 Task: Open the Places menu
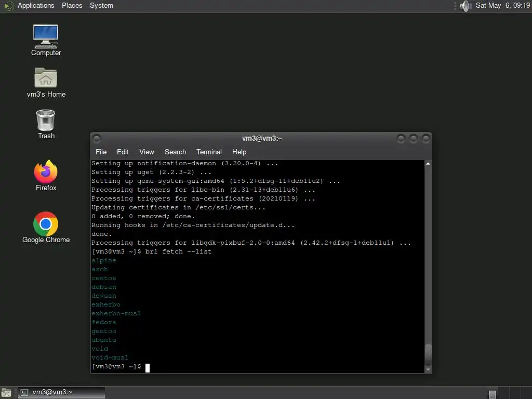coord(72,5)
